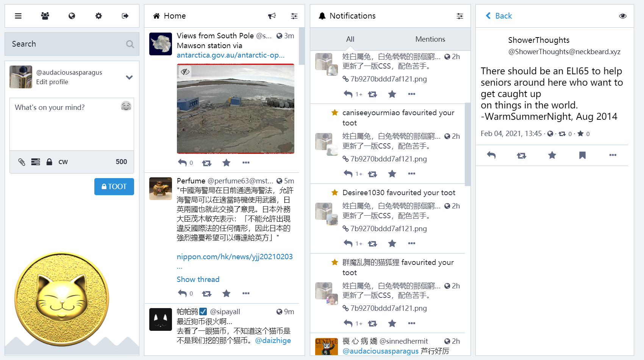Toggle sensitive content eye in detail column
Screen dimensions: 644x360
tap(622, 16)
